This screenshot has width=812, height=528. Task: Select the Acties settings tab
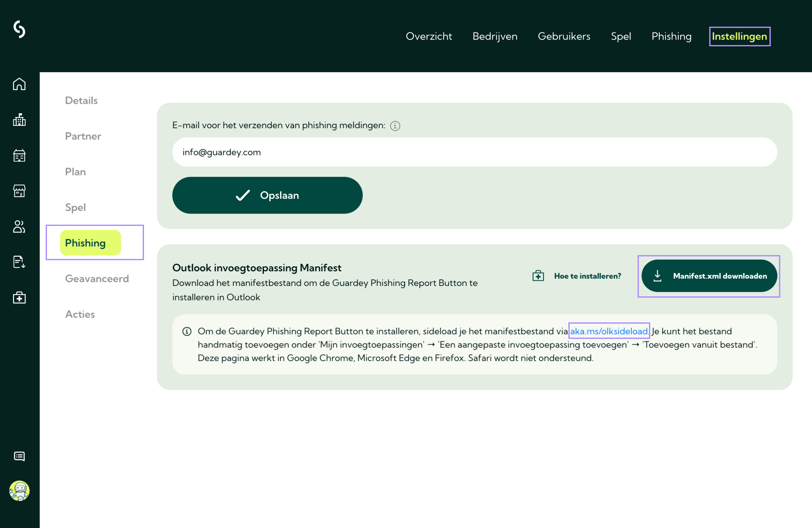pos(80,314)
